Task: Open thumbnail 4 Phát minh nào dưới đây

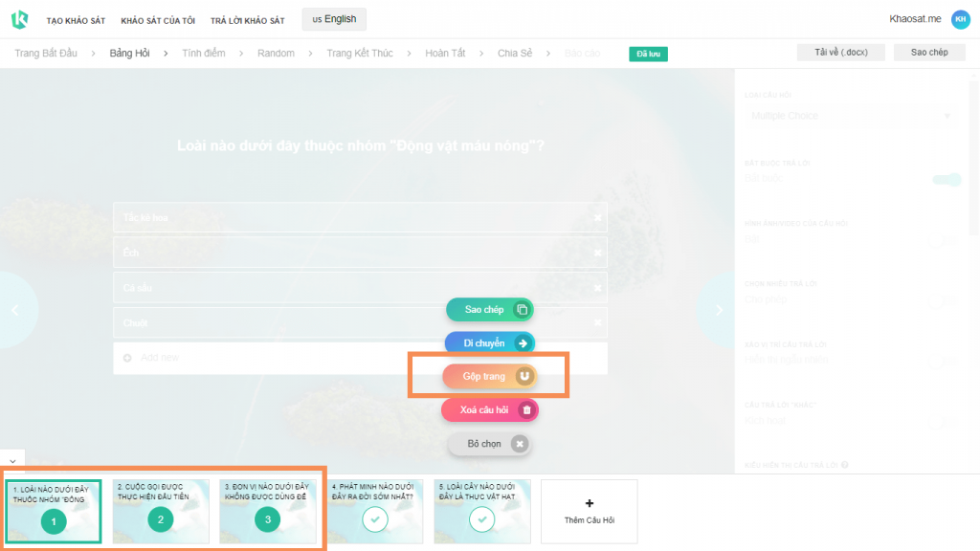Action: click(375, 512)
